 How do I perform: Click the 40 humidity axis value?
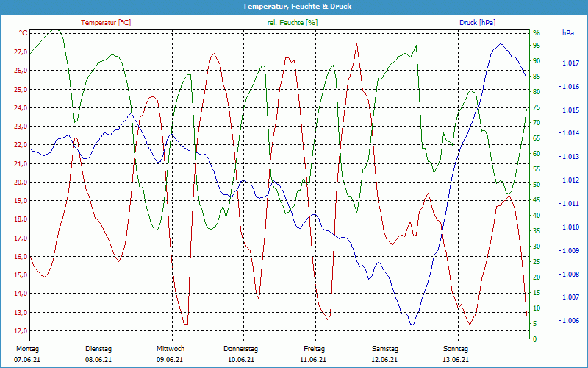tap(537, 215)
